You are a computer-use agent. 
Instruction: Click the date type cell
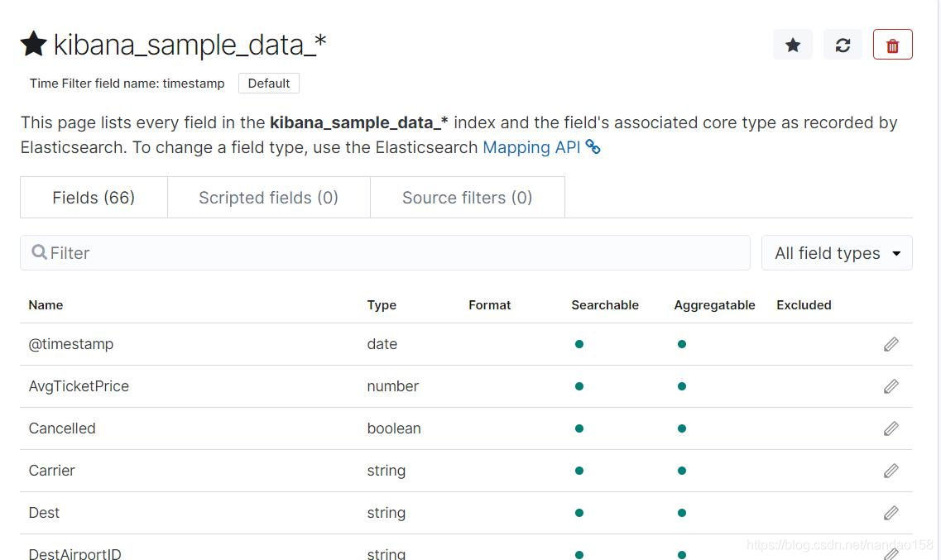coord(382,344)
